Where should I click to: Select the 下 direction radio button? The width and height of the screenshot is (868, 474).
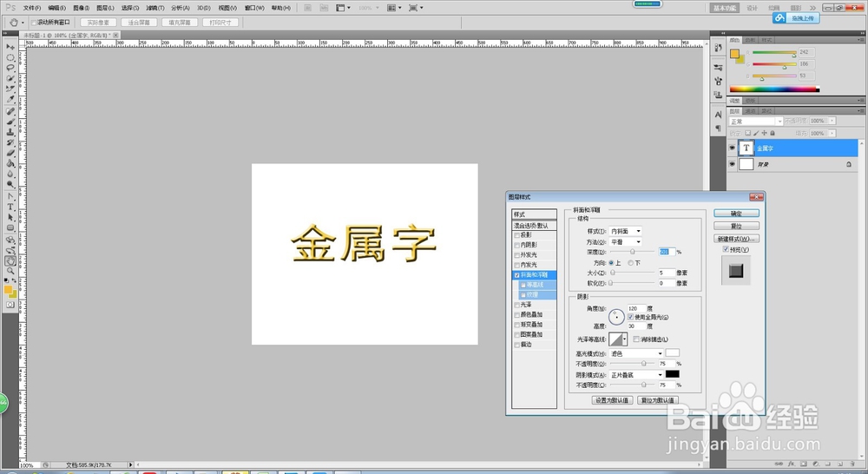pyautogui.click(x=630, y=263)
